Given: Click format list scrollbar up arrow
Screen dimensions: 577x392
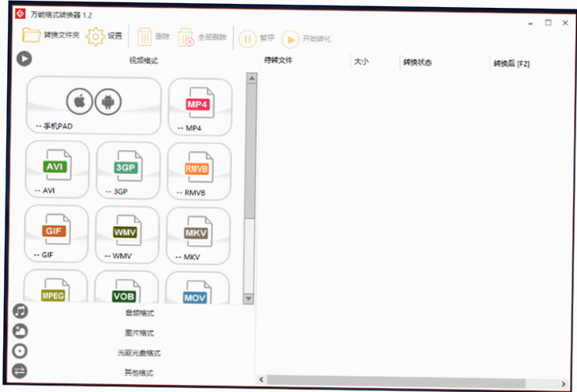Looking at the screenshot, I should coord(252,78).
